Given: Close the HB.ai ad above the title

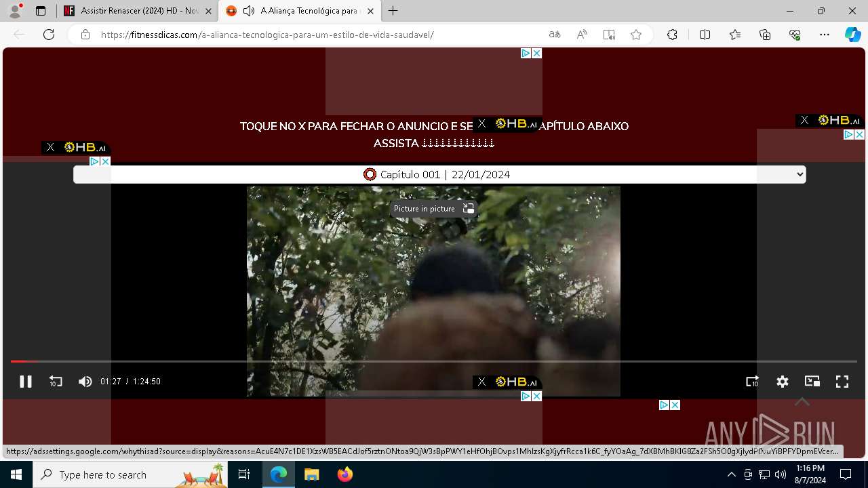Looking at the screenshot, I should (x=481, y=123).
